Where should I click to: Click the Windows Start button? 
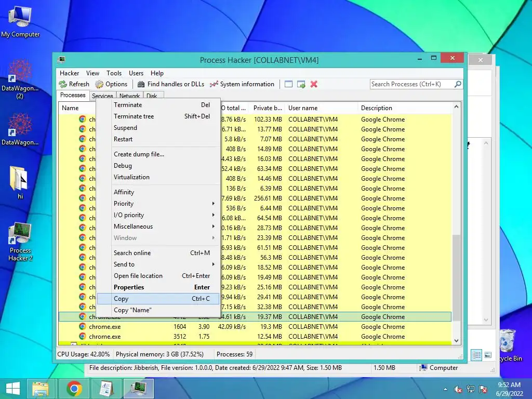13,388
